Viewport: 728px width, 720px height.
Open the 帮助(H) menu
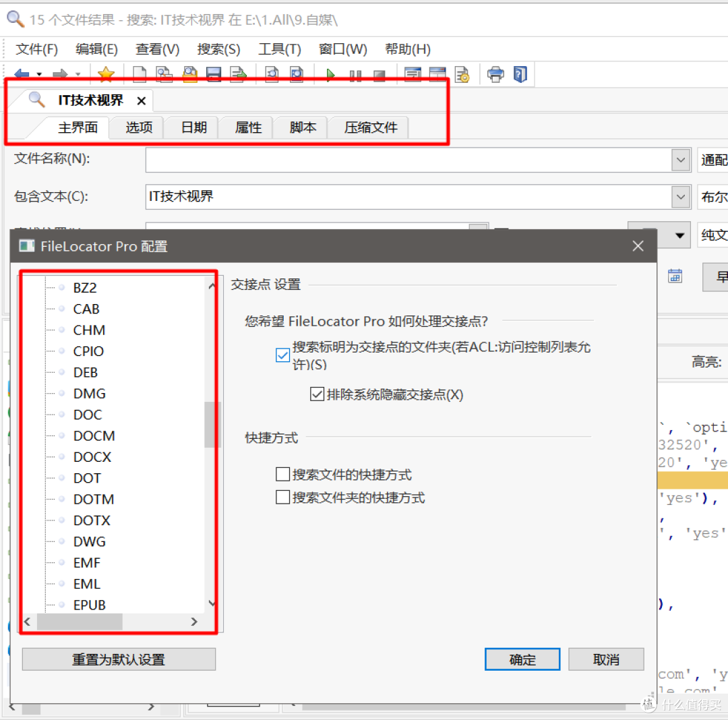click(x=408, y=49)
